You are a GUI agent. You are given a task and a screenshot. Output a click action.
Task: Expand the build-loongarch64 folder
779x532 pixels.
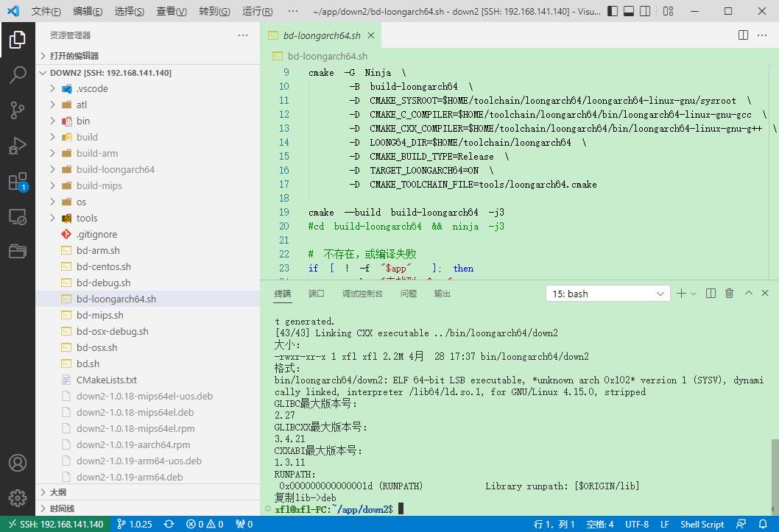click(116, 170)
